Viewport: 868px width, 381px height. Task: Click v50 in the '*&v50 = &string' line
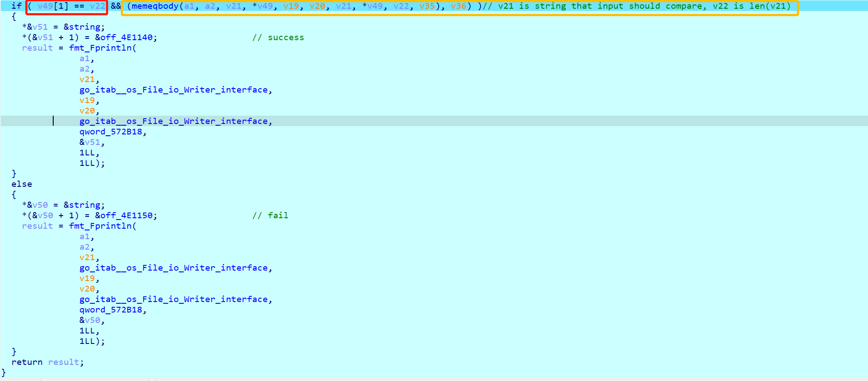pos(40,205)
